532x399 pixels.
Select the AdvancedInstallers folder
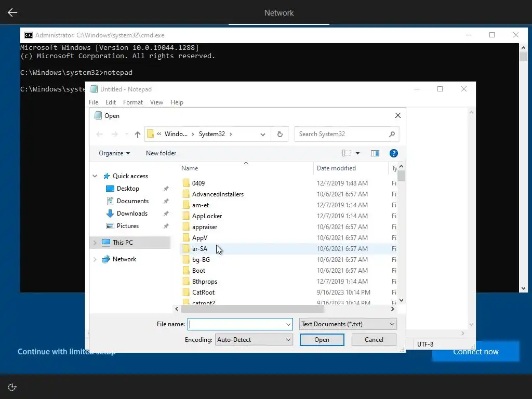tap(218, 194)
